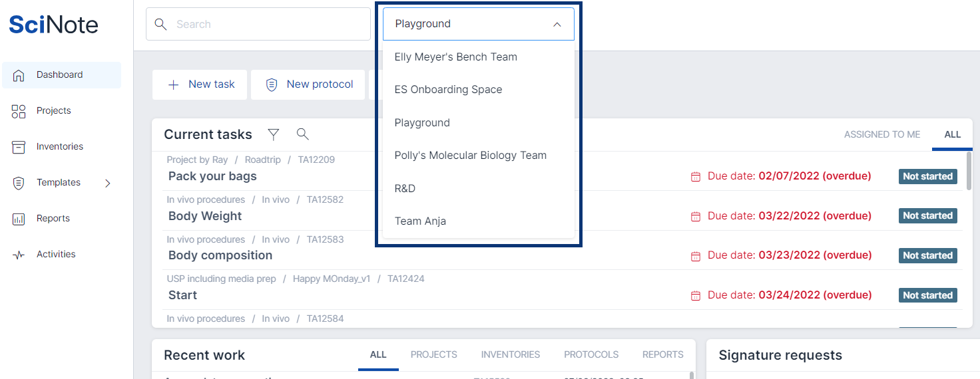
Task: Click the SciNote logo
Action: coord(53,25)
